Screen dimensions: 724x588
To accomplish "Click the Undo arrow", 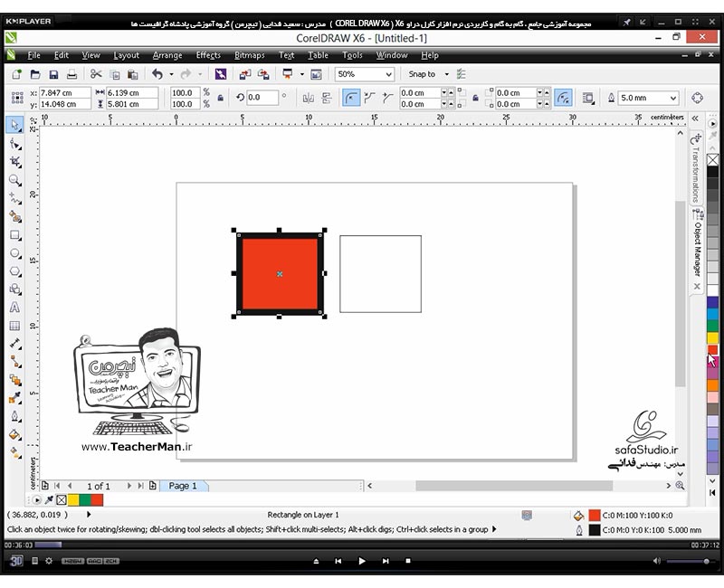I will 157,74.
